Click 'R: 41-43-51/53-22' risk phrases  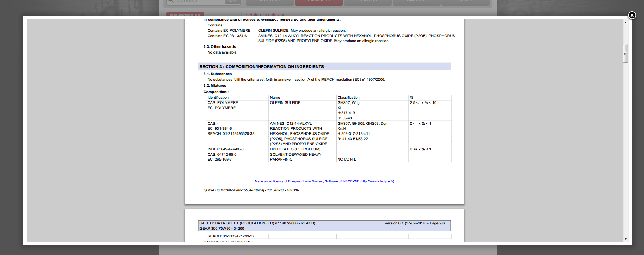pos(352,139)
